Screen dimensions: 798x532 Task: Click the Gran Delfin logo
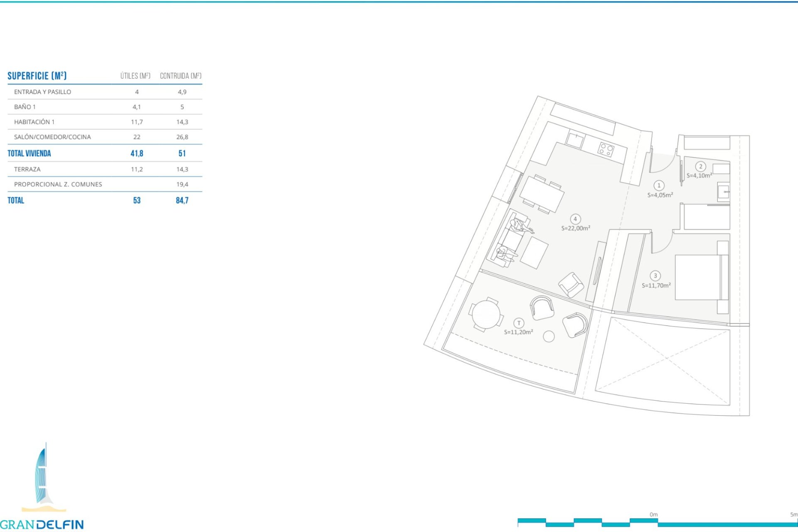42,486
